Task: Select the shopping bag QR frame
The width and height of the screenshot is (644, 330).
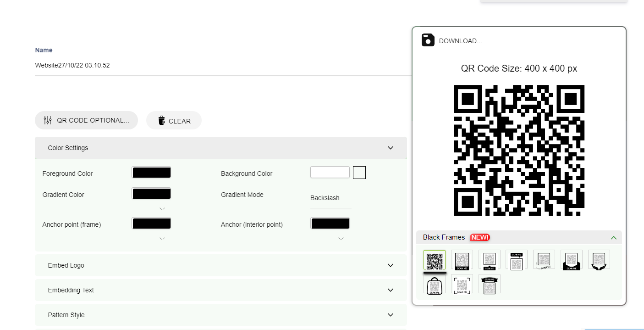Action: (x=434, y=285)
